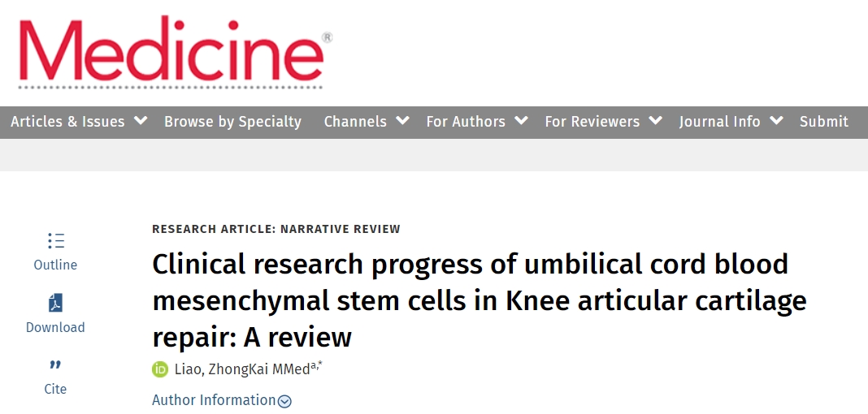Click the Articles & Issues menu label
The height and width of the screenshot is (414, 868).
[67, 122]
